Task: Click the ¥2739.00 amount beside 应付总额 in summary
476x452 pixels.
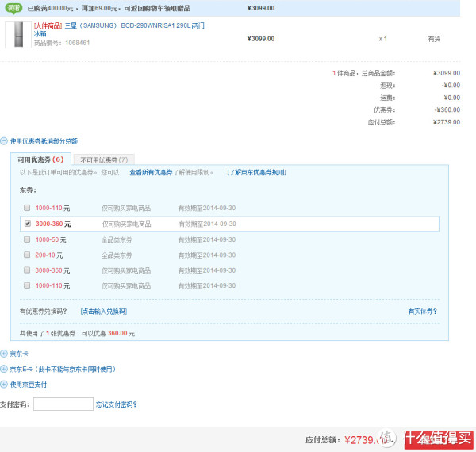Action: 447,122
